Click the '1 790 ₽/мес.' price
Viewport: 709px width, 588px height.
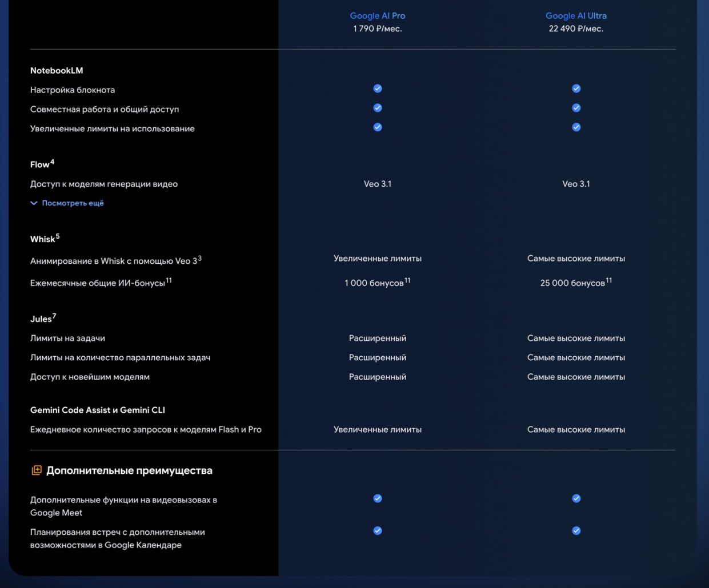(378, 29)
